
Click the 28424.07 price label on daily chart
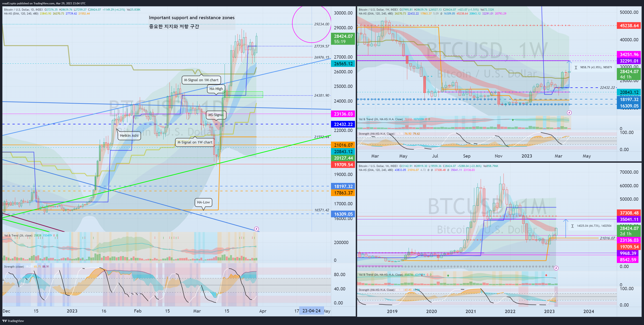click(x=343, y=39)
